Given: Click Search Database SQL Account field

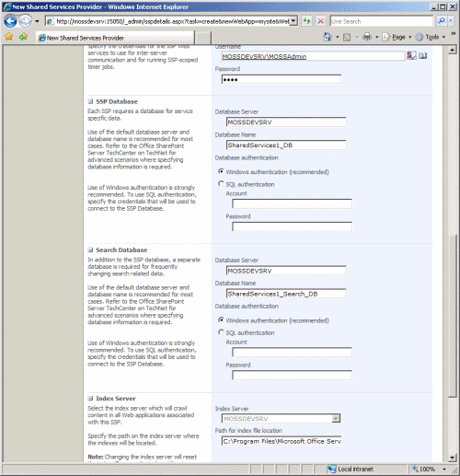Looking at the screenshot, I should 292,353.
